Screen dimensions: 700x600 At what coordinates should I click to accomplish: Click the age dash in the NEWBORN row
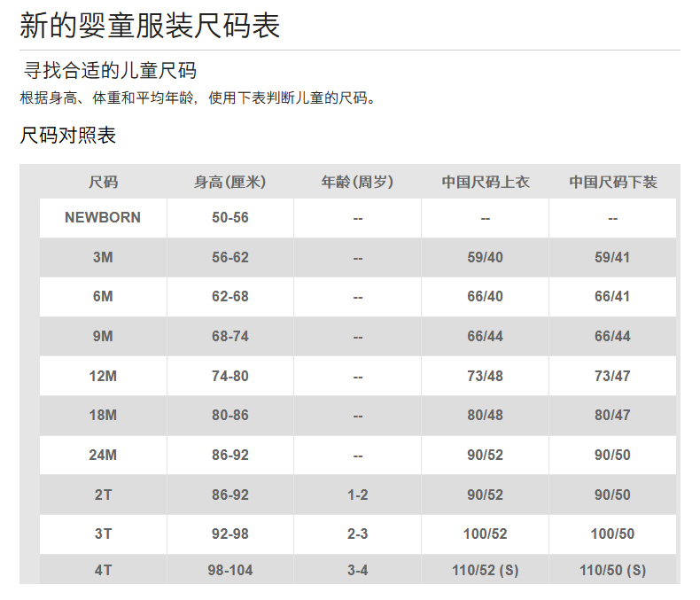(358, 219)
